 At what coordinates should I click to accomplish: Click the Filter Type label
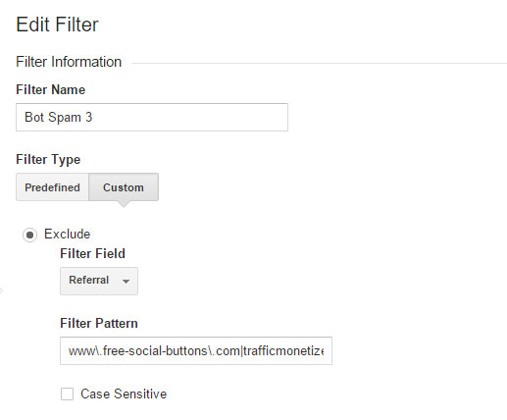coord(48,160)
